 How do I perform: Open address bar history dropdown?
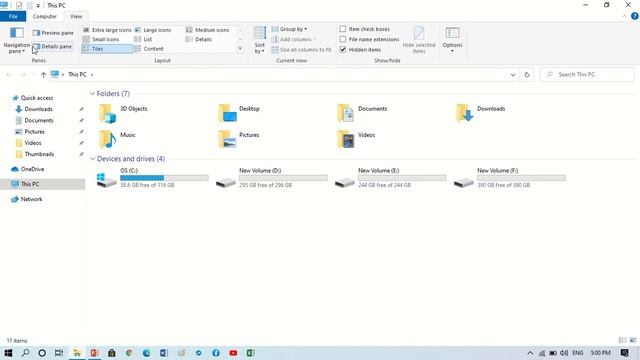click(x=513, y=75)
